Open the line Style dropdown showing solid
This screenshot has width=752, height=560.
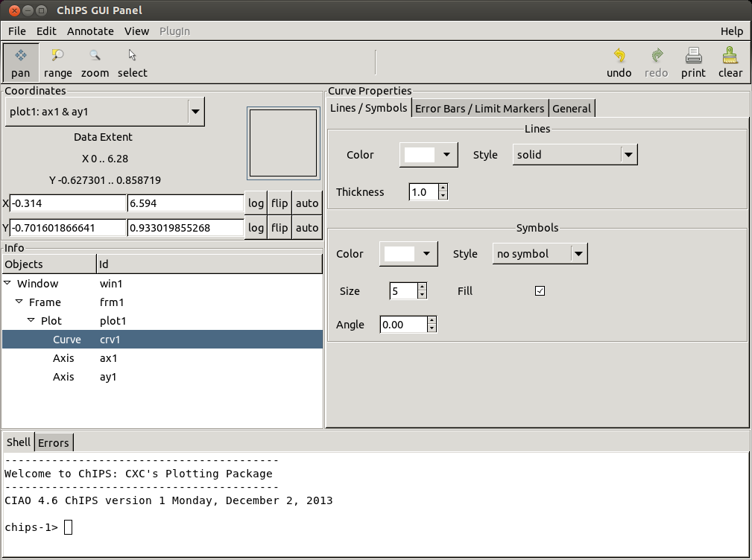click(x=574, y=154)
